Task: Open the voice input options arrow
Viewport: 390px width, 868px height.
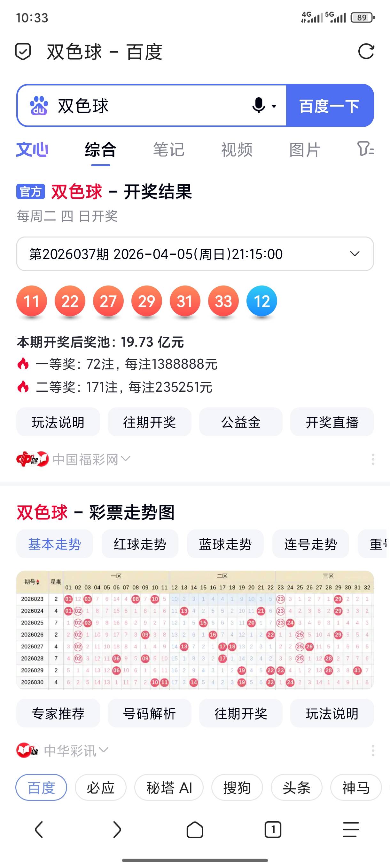Action: pos(274,106)
